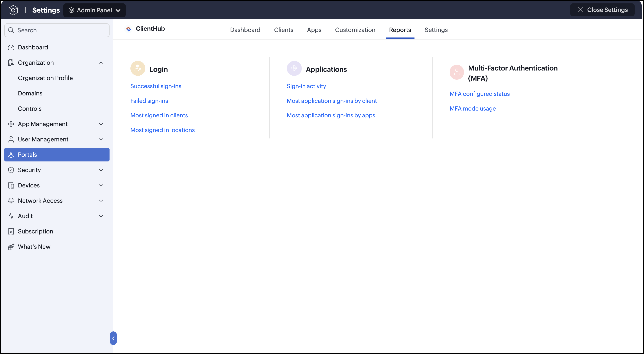Expand the User Management chevron
This screenshot has height=354, width=644.
(101, 139)
